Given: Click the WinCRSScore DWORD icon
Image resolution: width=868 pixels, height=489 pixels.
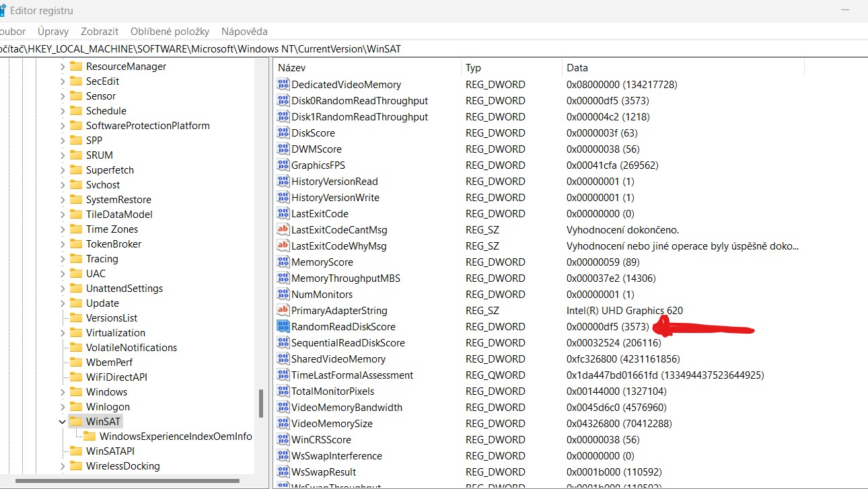Looking at the screenshot, I should pos(283,439).
